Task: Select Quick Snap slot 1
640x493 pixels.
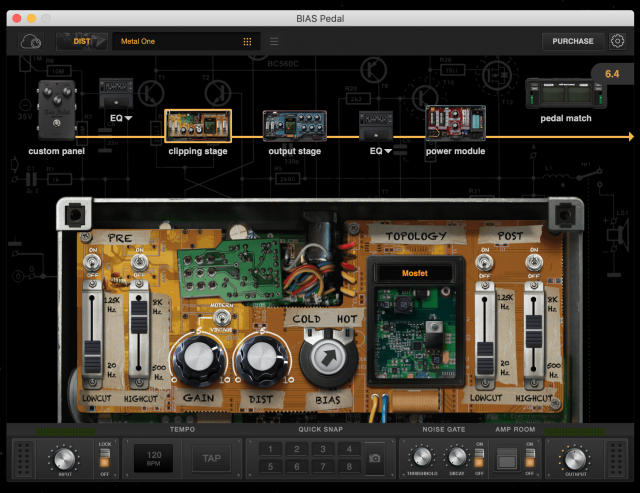Action: click(x=270, y=449)
